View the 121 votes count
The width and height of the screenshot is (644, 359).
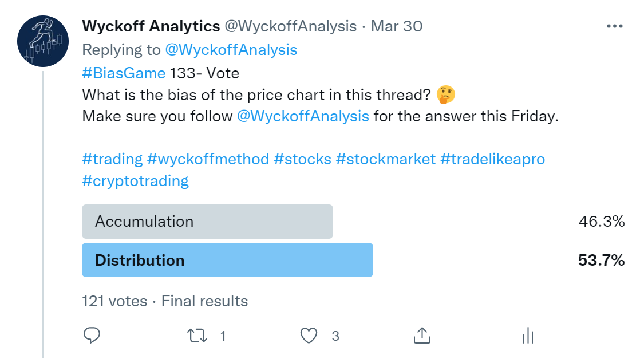(114, 301)
